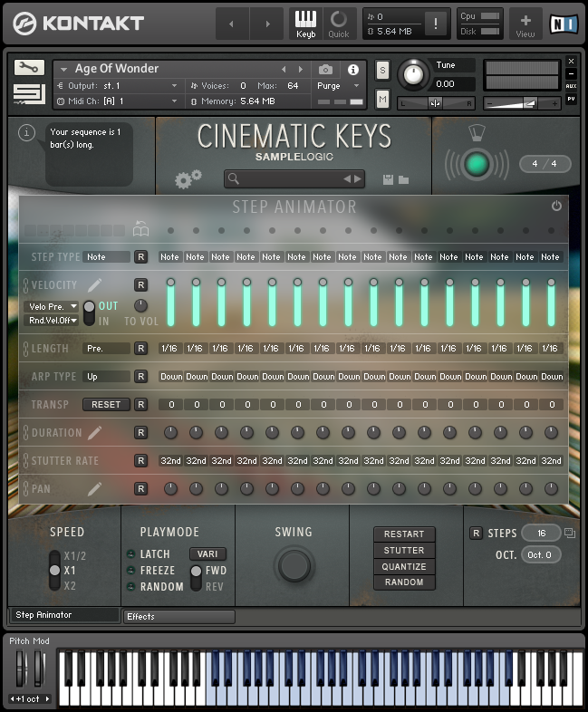Show instrument info icon
588x712 pixels.
coord(352,70)
